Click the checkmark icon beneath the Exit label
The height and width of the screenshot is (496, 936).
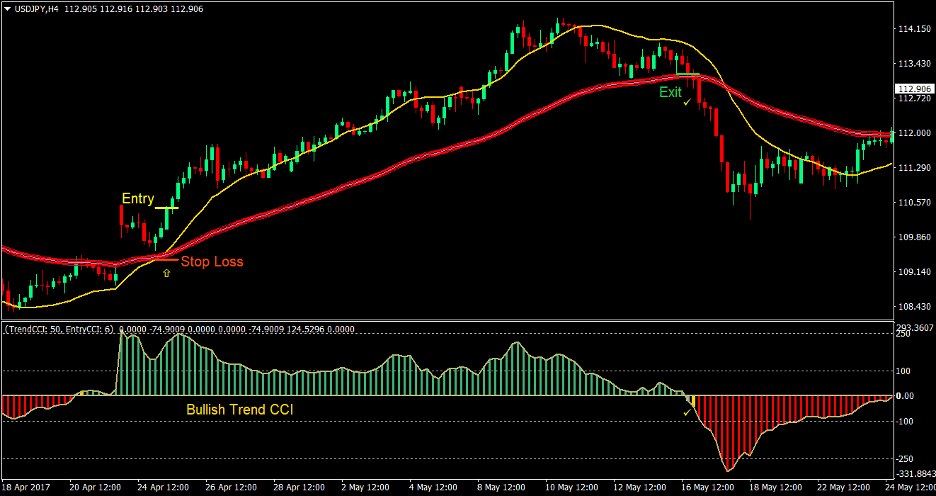(x=686, y=104)
